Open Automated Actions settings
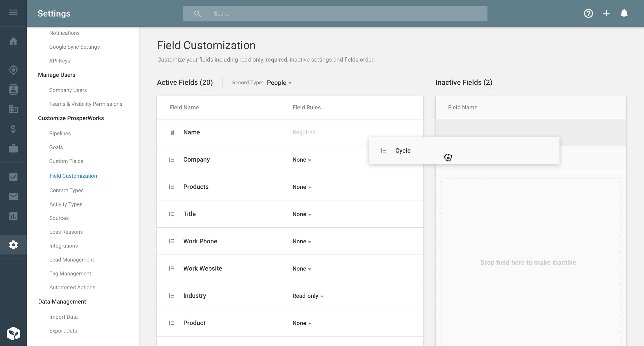The image size is (644, 346). point(72,287)
